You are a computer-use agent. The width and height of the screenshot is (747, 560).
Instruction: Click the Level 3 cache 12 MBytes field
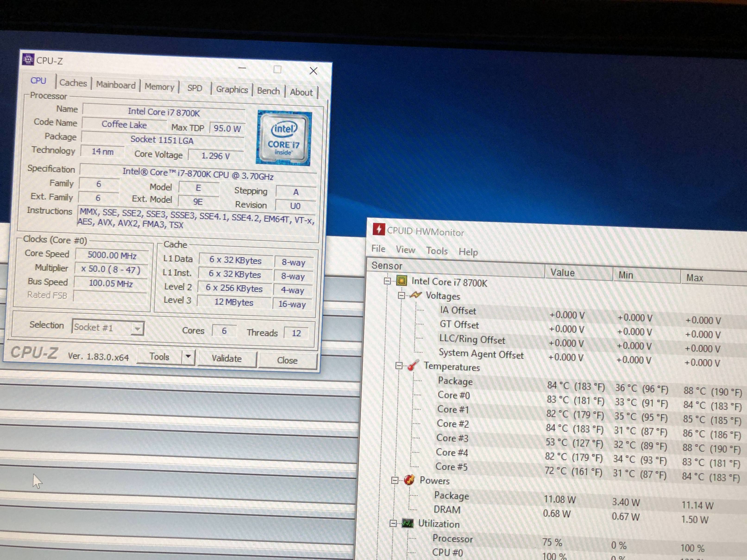pyautogui.click(x=234, y=302)
